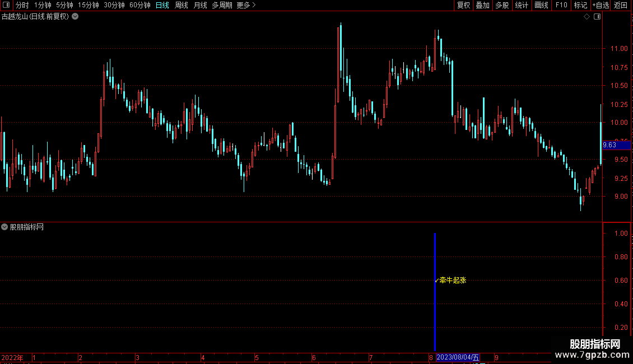Click the 11.00 price axis label

[619, 48]
